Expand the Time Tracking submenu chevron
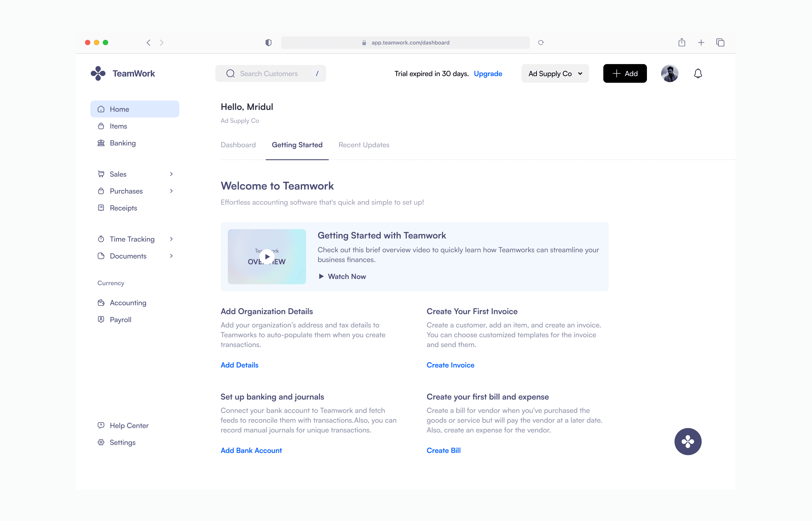 coord(171,239)
